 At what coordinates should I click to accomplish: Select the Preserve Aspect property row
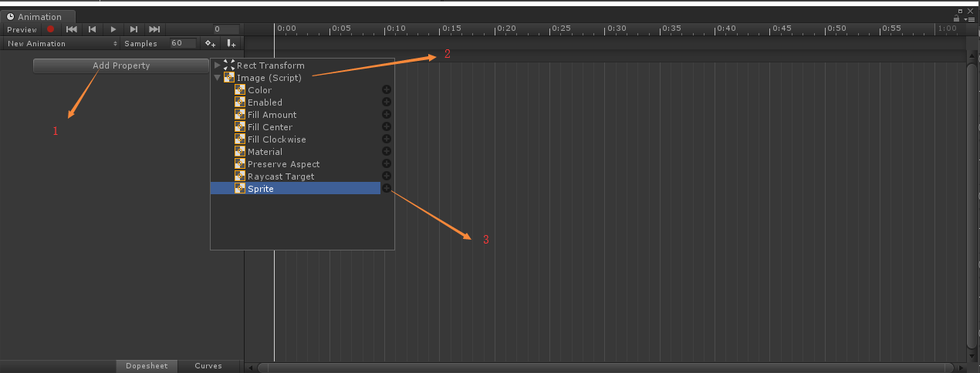tap(296, 164)
